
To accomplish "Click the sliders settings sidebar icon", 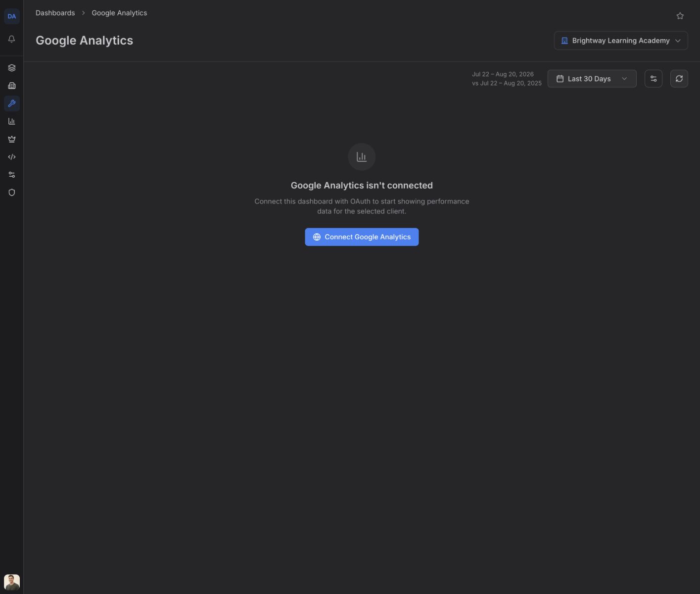I will point(12,175).
